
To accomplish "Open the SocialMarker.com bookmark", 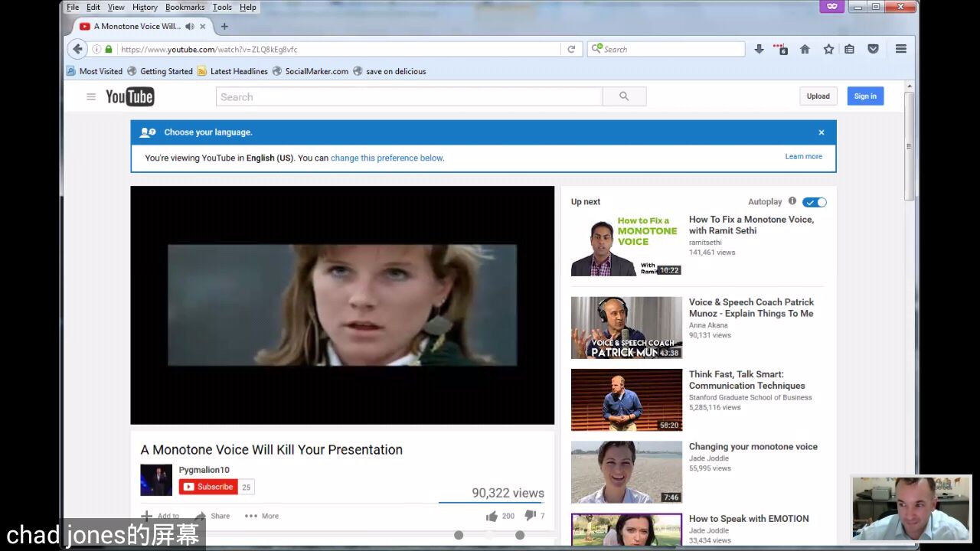I will click(x=310, y=71).
